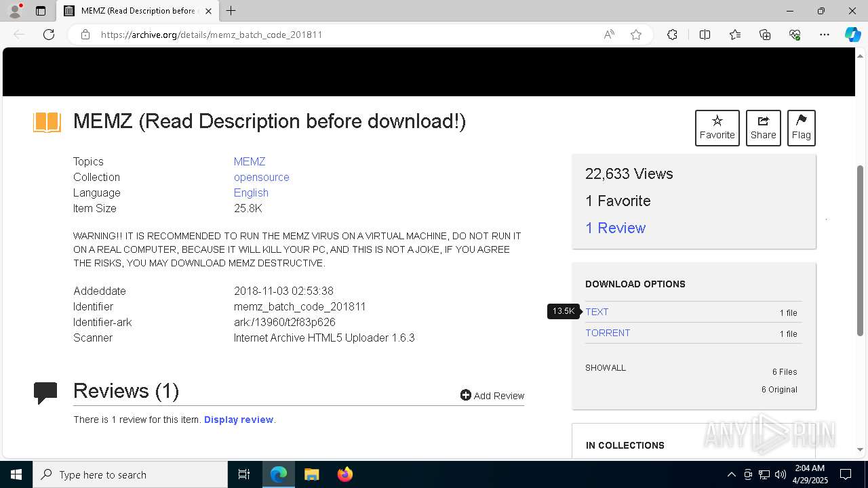Download the TORRENT file option
Image resolution: width=868 pixels, height=488 pixels.
pos(608,333)
